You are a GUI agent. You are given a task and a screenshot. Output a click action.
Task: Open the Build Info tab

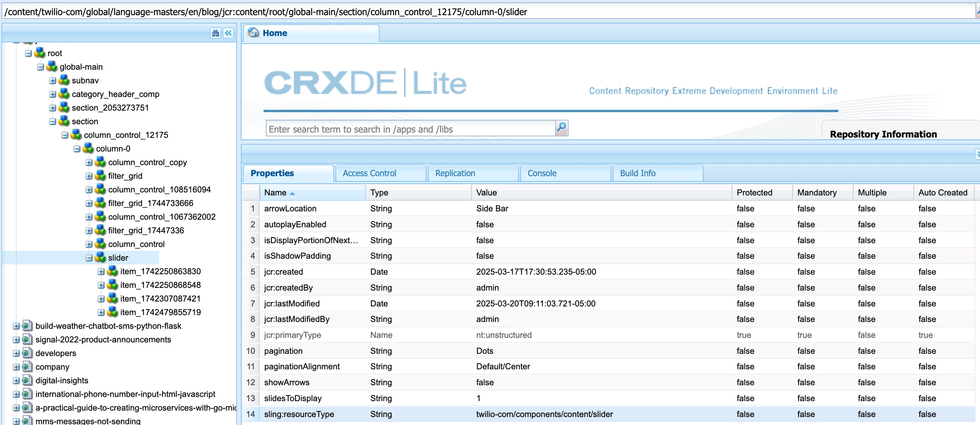pos(637,173)
